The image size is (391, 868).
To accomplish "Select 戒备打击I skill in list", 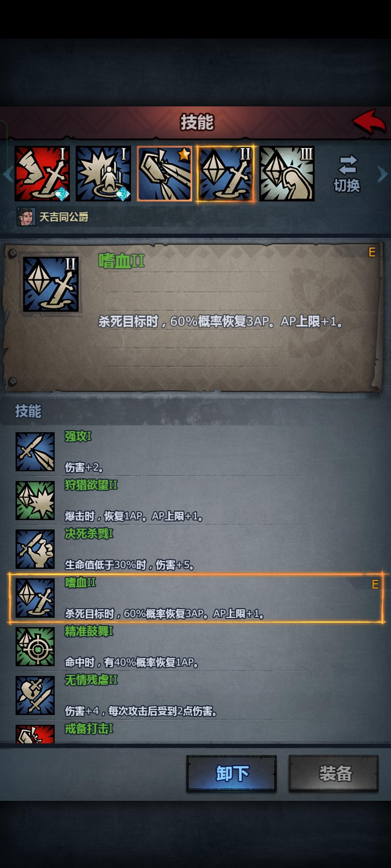I will pyautogui.click(x=195, y=732).
